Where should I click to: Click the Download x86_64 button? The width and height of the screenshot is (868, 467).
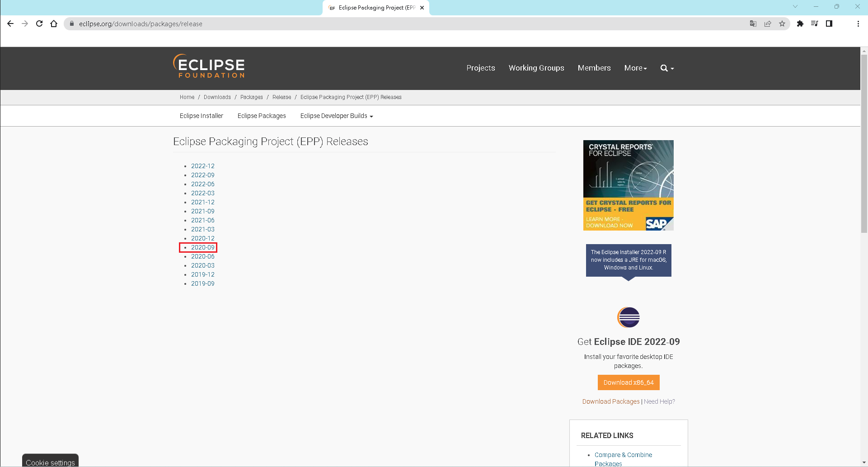pyautogui.click(x=628, y=382)
